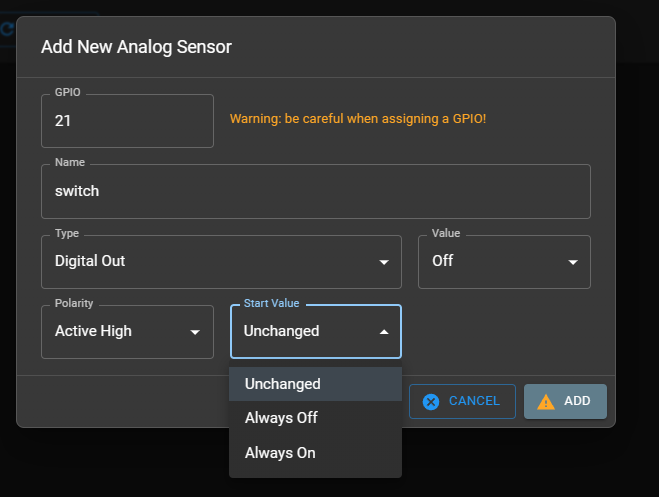659x497 pixels.
Task: Click the ADD button label
Action: coord(577,401)
